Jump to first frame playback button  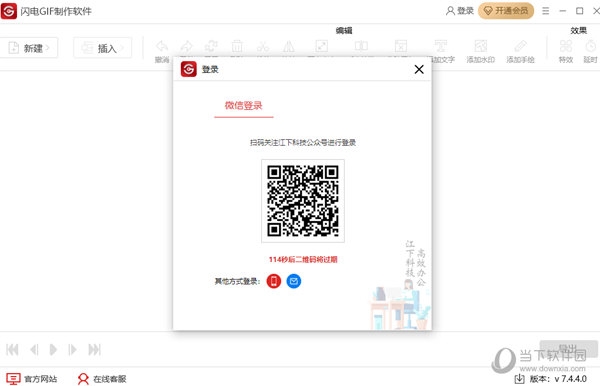(12, 349)
